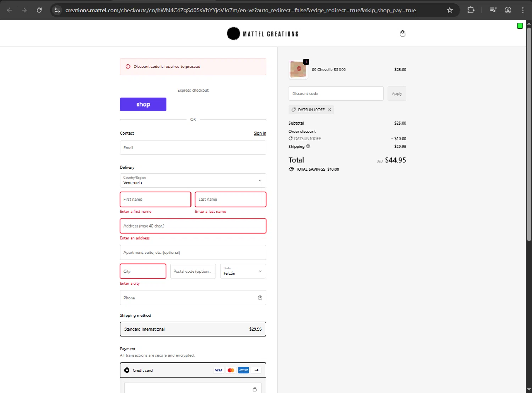
Task: Select Standard International shipping method
Action: click(x=193, y=329)
